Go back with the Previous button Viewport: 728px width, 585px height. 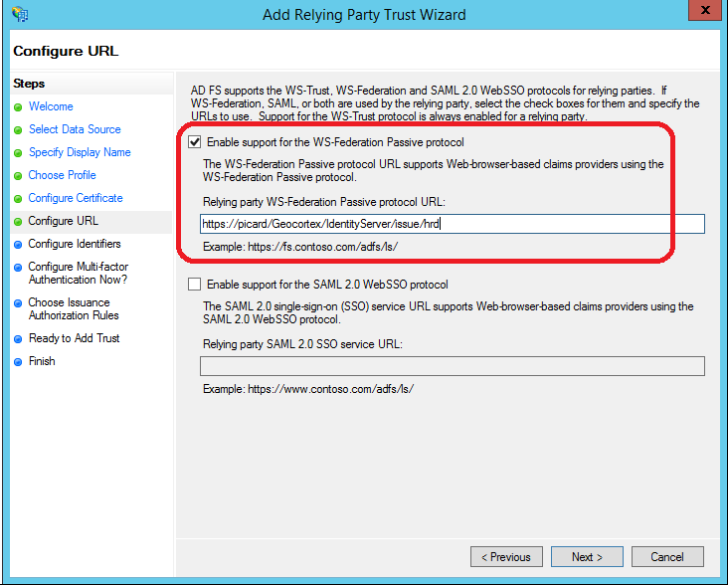click(506, 557)
